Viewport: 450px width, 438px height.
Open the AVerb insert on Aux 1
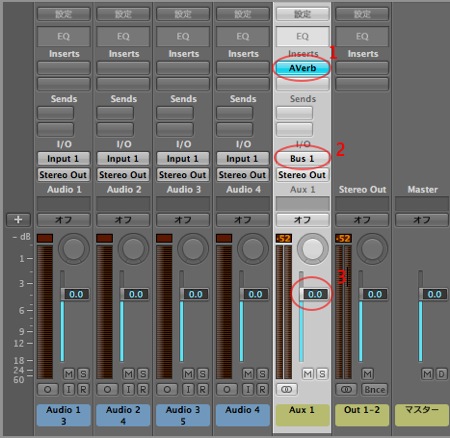(x=302, y=68)
